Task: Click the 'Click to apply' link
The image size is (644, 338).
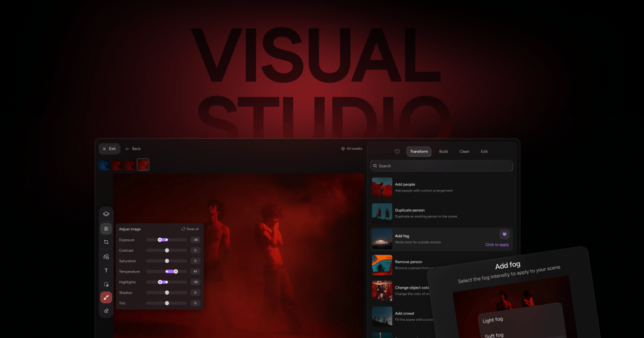Action: click(497, 245)
